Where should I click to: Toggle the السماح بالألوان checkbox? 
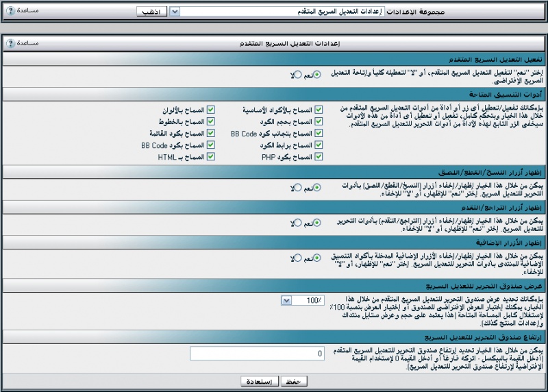pos(212,110)
